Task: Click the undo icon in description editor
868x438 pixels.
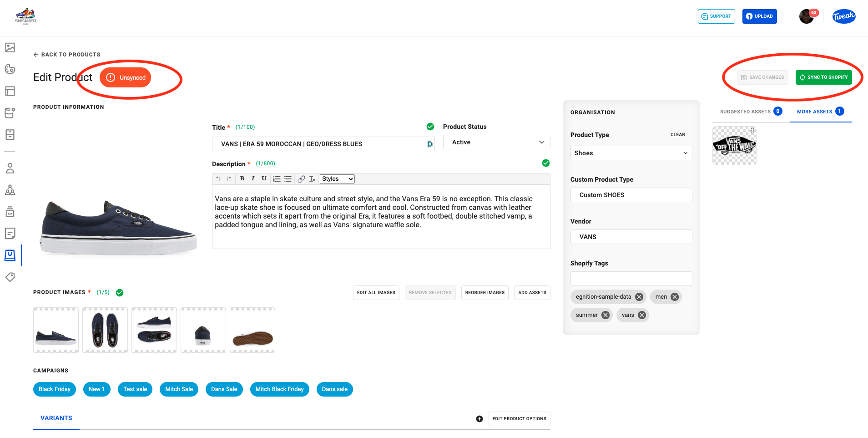Action: tap(218, 179)
